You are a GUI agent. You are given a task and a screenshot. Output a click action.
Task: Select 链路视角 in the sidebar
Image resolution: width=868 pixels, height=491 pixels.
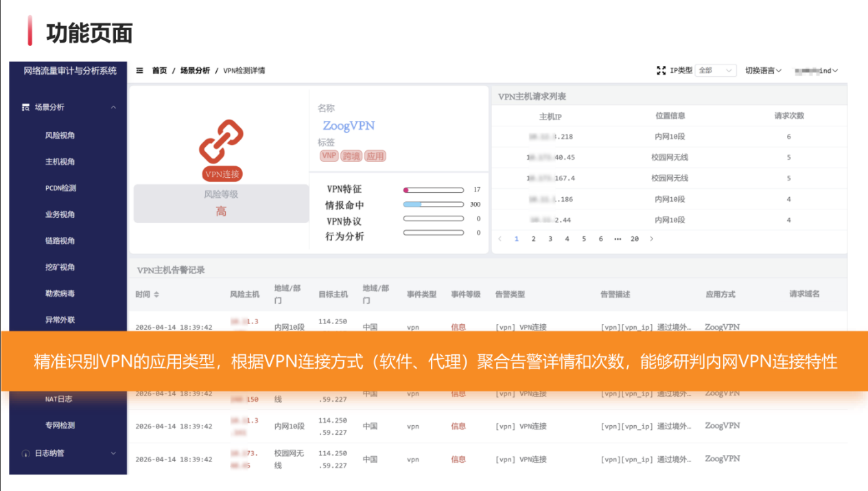(60, 241)
